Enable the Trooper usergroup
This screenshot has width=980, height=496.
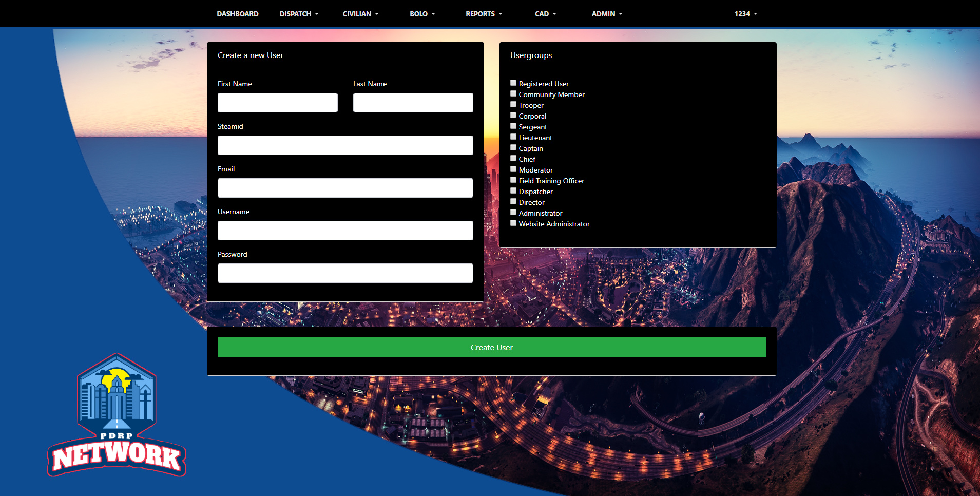pos(513,104)
